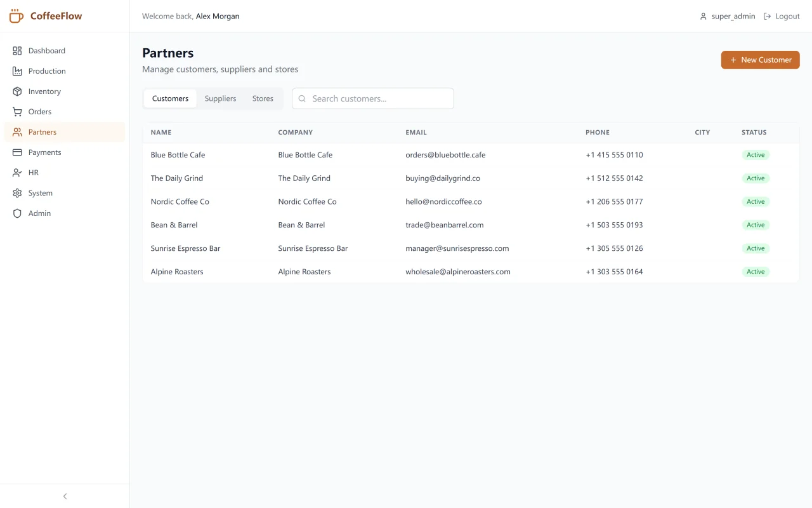
Task: Click the Active badge for Blue Bottle Cafe
Action: tap(756, 155)
